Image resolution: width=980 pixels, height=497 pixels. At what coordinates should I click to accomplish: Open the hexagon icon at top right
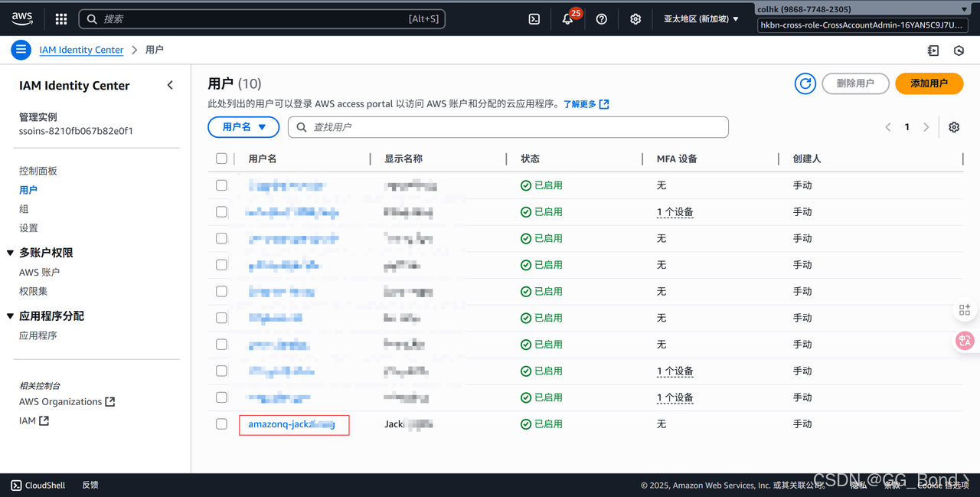click(x=959, y=51)
